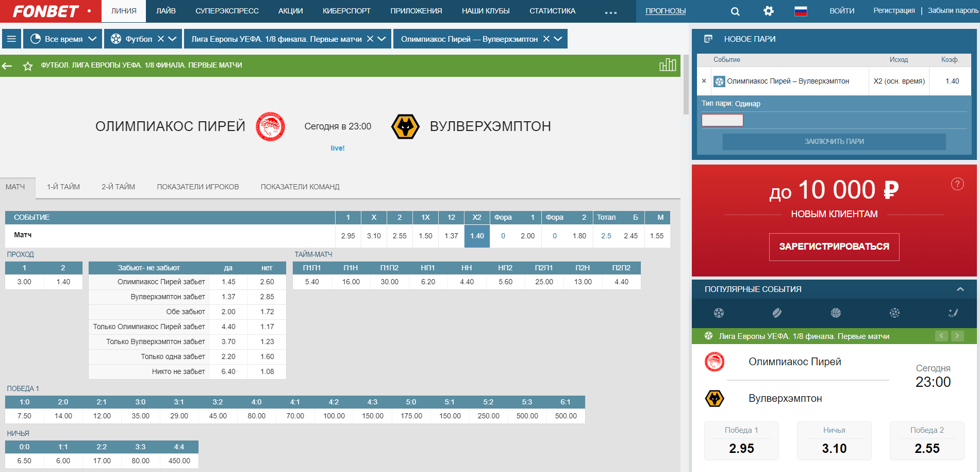Click Ничья card 3.10 in popular events
The image size is (980, 472).
[834, 441]
